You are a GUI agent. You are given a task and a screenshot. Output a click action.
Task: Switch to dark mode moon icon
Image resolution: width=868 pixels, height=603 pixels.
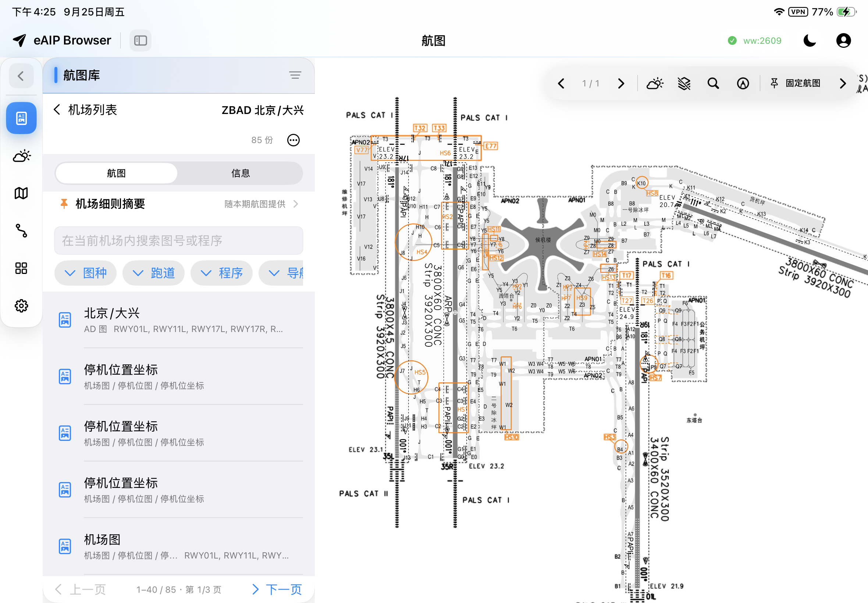(x=810, y=40)
